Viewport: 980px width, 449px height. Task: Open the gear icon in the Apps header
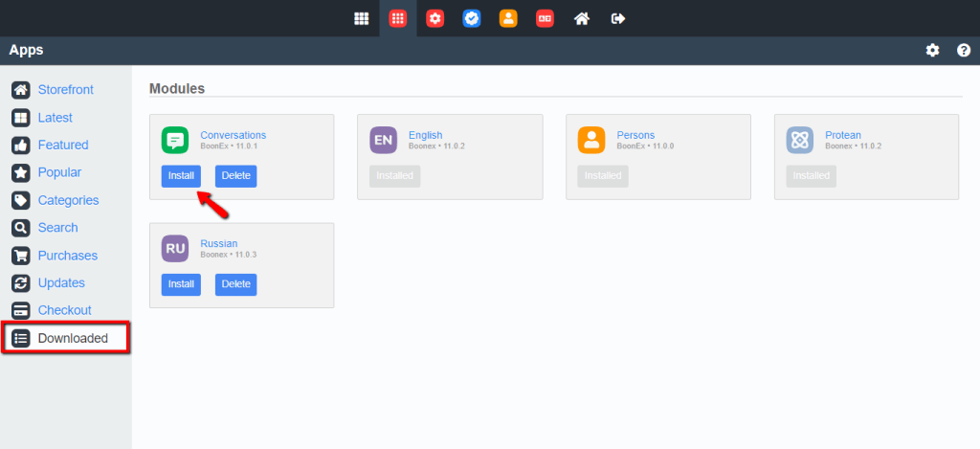point(932,51)
